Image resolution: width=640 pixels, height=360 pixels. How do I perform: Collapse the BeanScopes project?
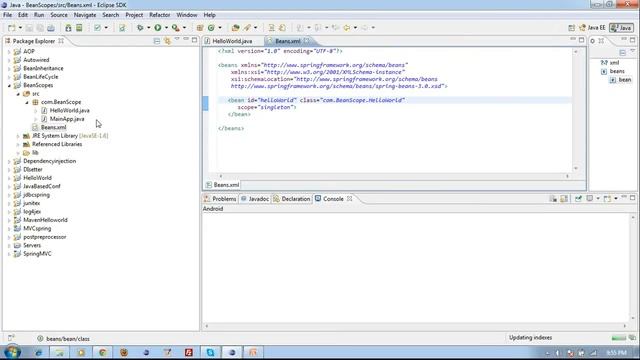9,85
